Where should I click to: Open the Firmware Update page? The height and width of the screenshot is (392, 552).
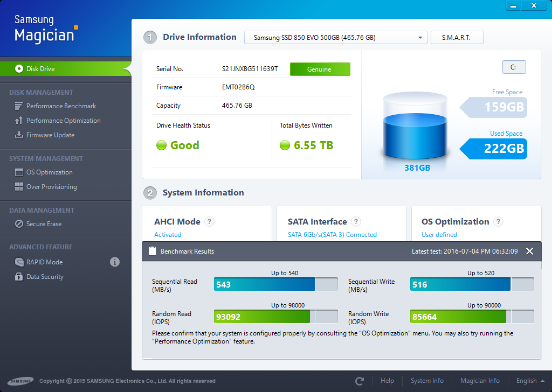(50, 135)
